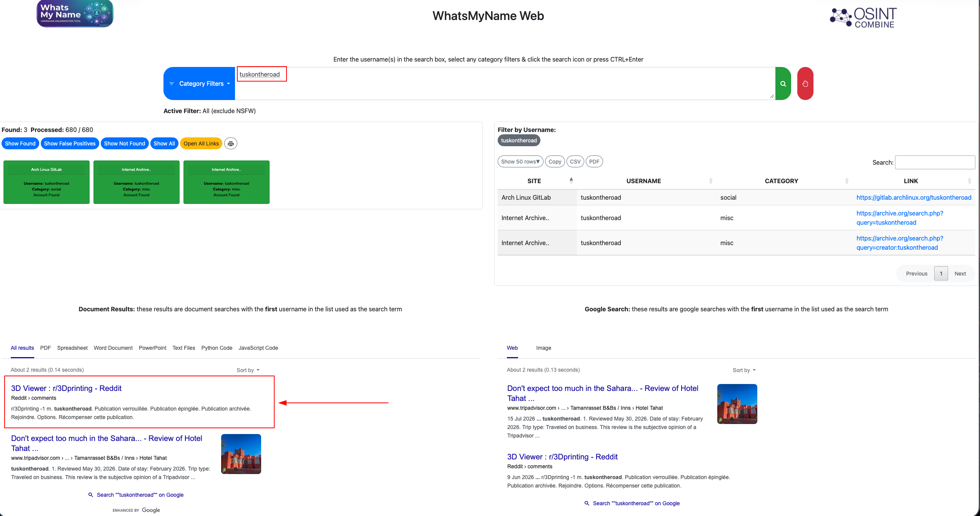Click the printer icon button
980x516 pixels.
[x=231, y=144]
